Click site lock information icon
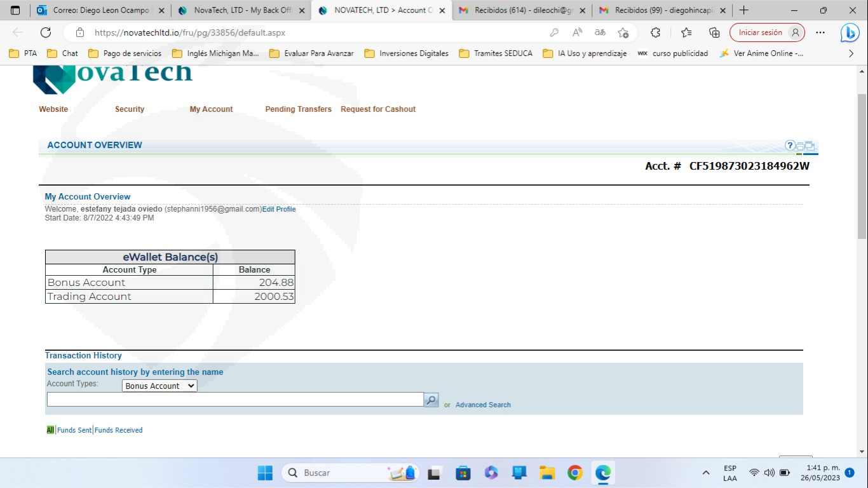This screenshot has width=868, height=488. (x=79, y=32)
